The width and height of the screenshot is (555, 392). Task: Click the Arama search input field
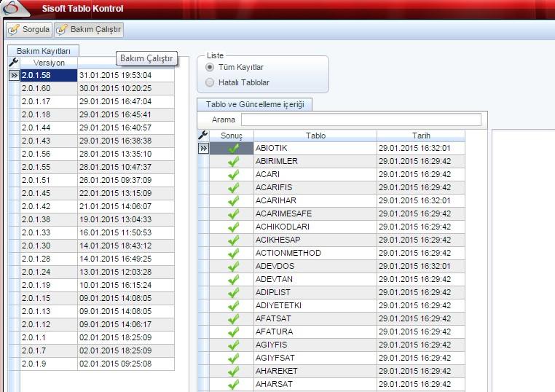(361, 119)
